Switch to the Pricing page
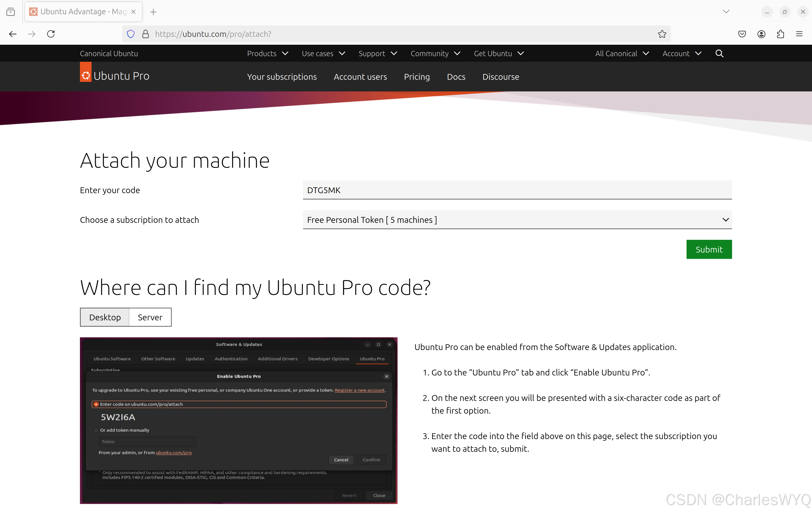 point(417,77)
